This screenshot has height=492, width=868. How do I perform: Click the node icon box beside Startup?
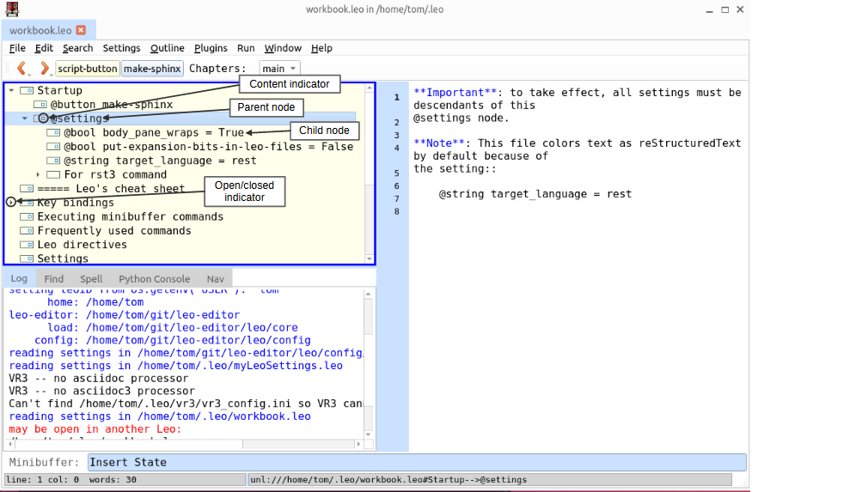click(x=27, y=90)
